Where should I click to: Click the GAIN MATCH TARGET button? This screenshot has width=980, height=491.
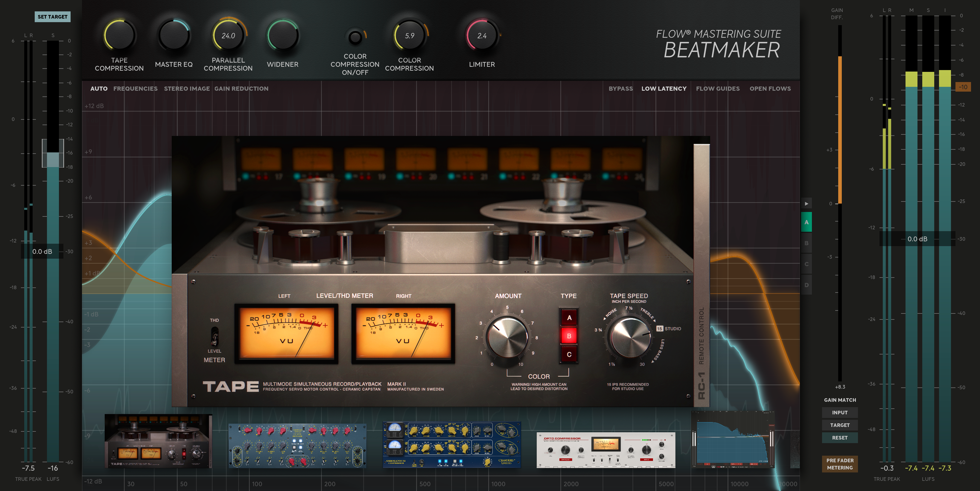[840, 425]
